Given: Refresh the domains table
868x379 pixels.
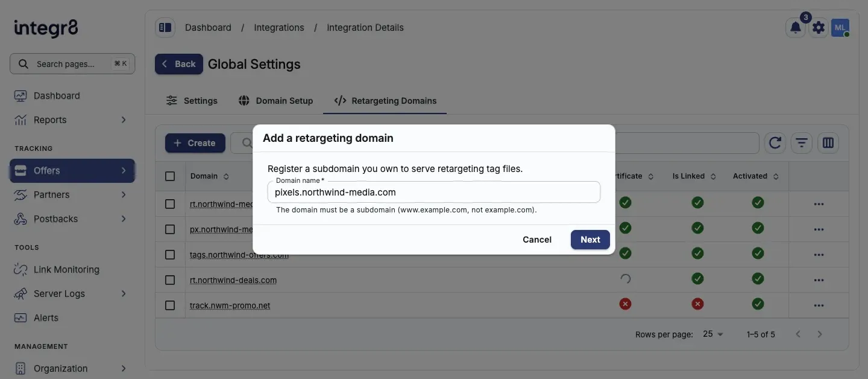Looking at the screenshot, I should pos(775,143).
